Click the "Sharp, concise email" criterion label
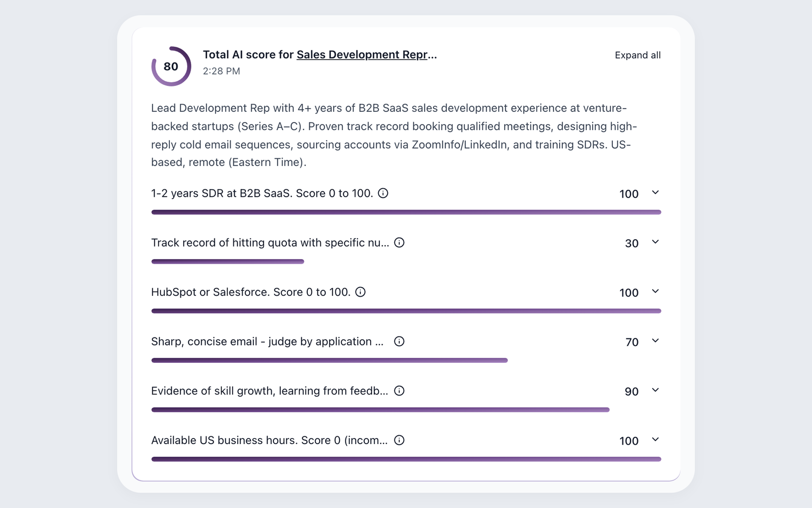The height and width of the screenshot is (508, 812). pos(267,342)
